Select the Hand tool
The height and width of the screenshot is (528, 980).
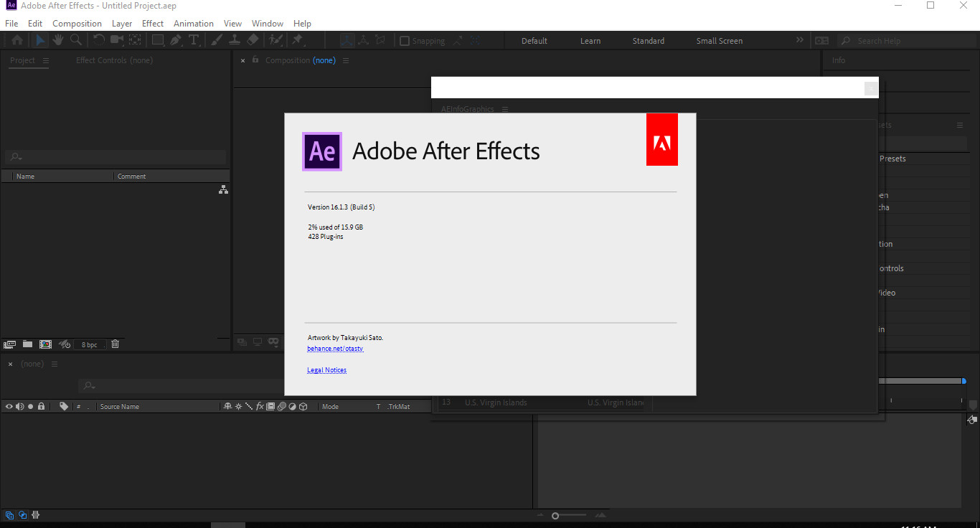coord(58,40)
